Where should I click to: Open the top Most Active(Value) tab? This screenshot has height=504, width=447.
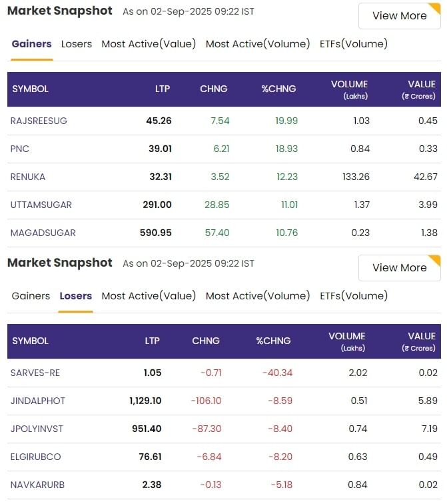(149, 44)
